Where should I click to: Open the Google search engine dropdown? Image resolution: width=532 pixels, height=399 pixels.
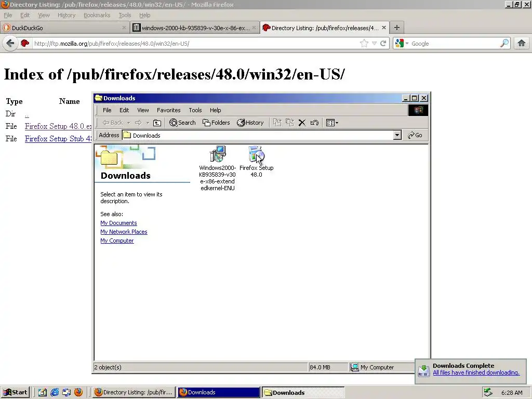tap(402, 44)
